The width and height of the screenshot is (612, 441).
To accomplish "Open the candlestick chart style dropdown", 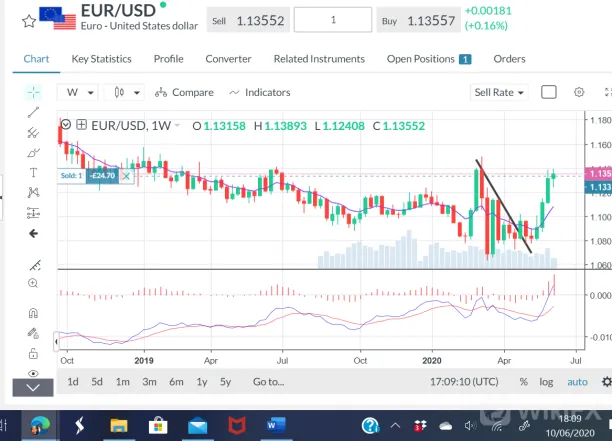I will click(x=124, y=92).
